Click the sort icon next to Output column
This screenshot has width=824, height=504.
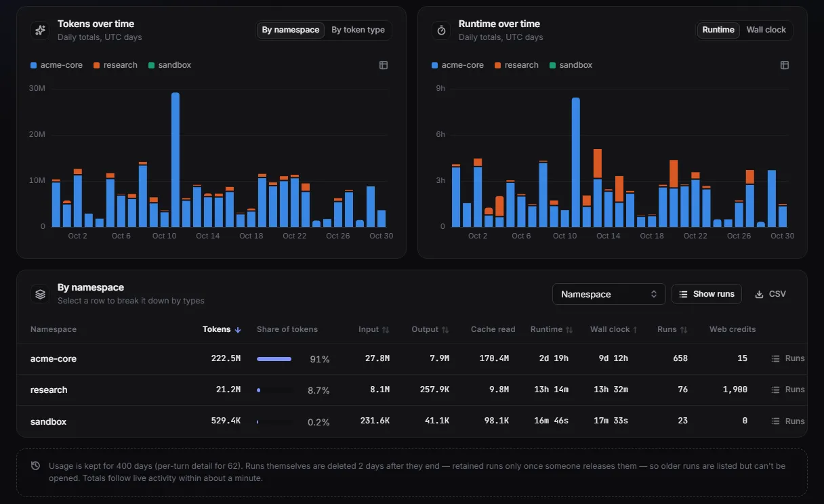(445, 330)
